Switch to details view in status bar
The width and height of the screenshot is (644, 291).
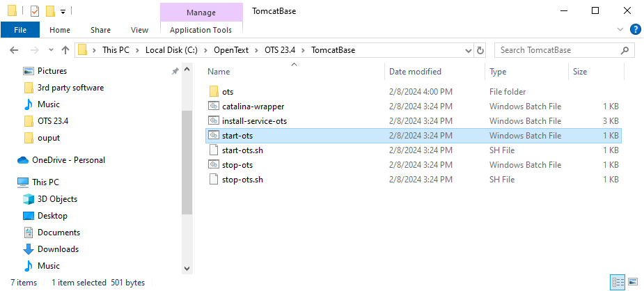click(x=618, y=282)
